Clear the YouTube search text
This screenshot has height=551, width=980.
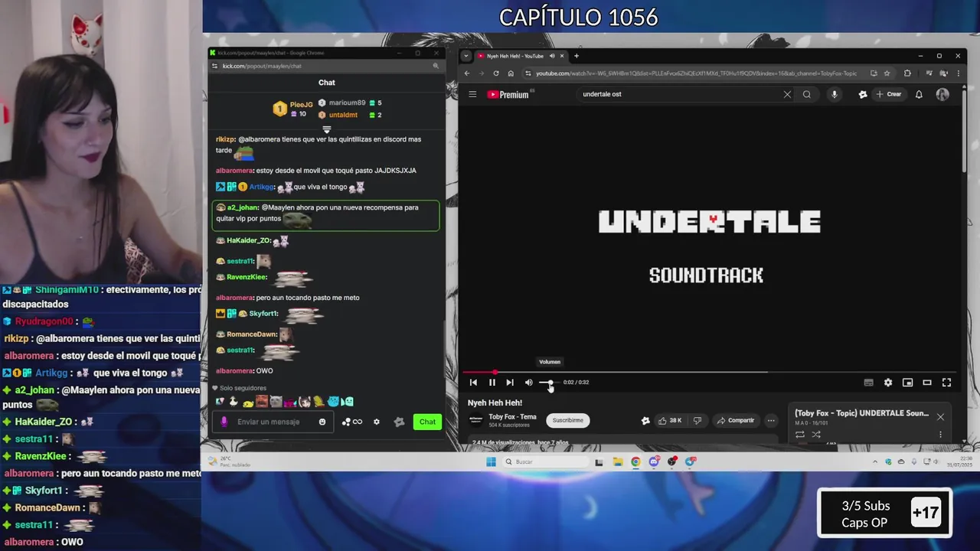point(787,94)
